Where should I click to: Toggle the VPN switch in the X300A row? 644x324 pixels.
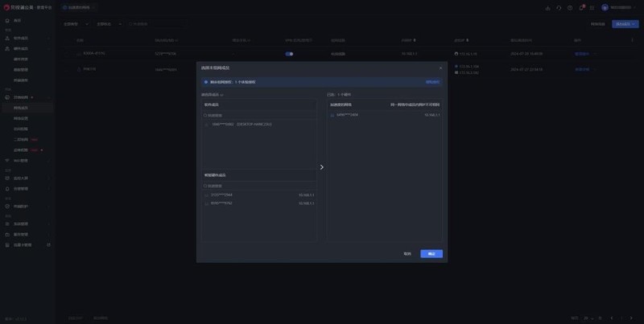[289, 54]
